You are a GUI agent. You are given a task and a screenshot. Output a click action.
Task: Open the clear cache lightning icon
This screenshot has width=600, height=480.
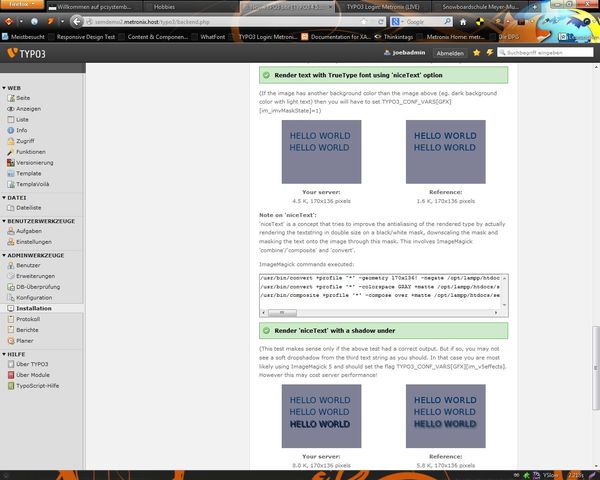[x=489, y=53]
